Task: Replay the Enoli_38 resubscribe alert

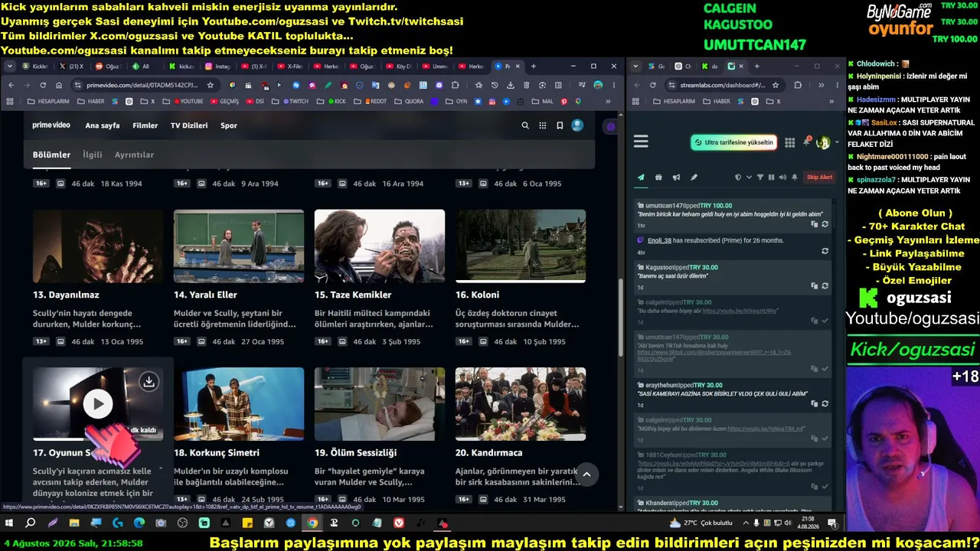Action: 825,251
